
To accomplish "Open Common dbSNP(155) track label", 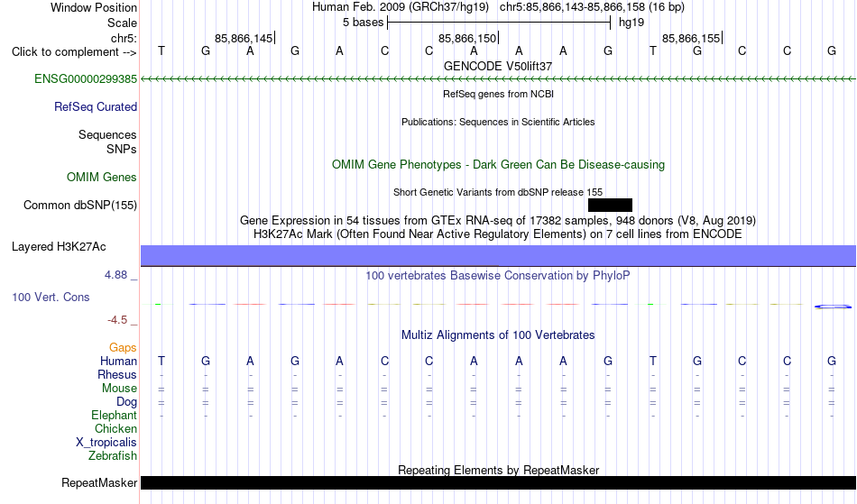I will [x=79, y=206].
